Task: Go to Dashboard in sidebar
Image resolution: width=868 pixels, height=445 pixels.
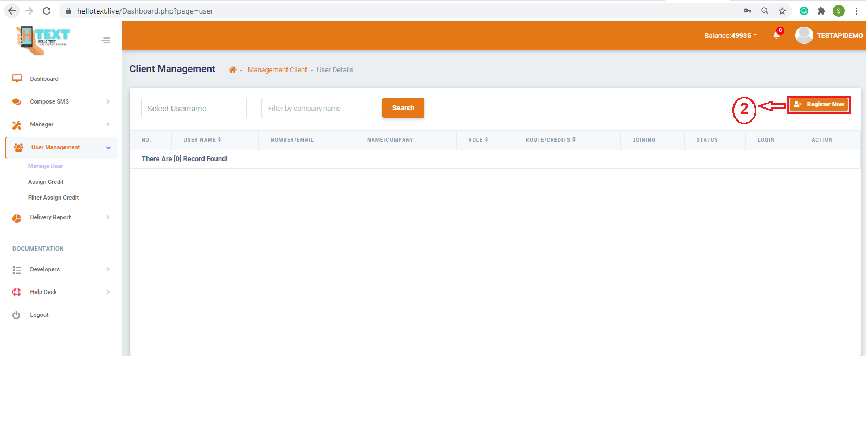Action: (x=44, y=79)
